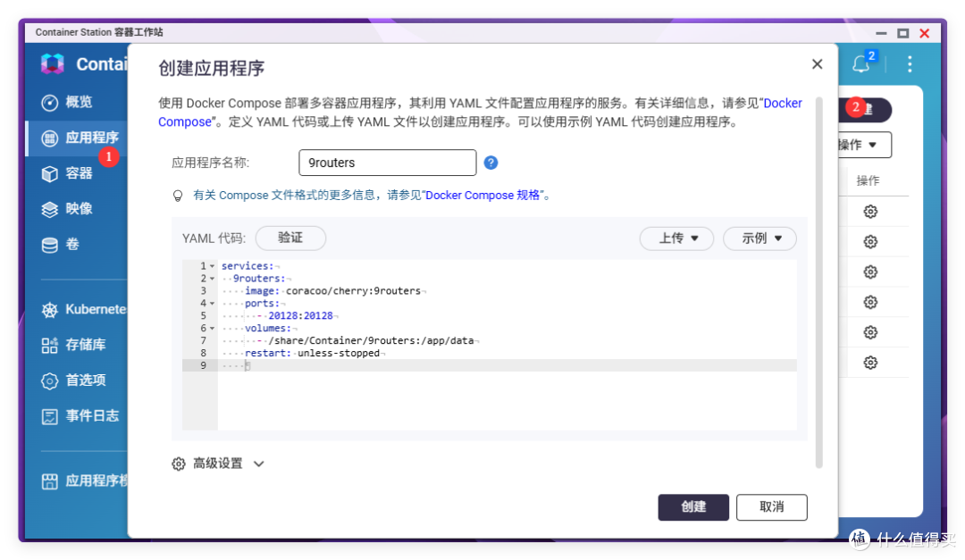Open the Volumes (卷) sidebar section

pos(72,245)
